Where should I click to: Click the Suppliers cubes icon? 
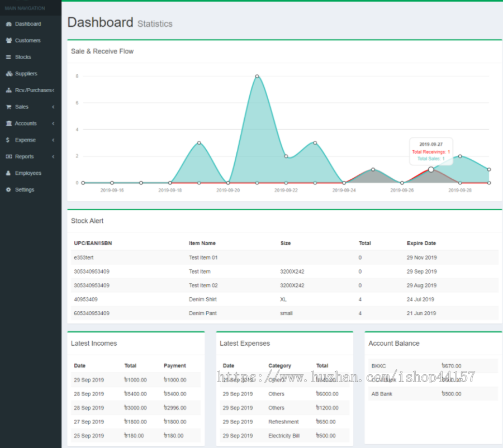[9, 73]
